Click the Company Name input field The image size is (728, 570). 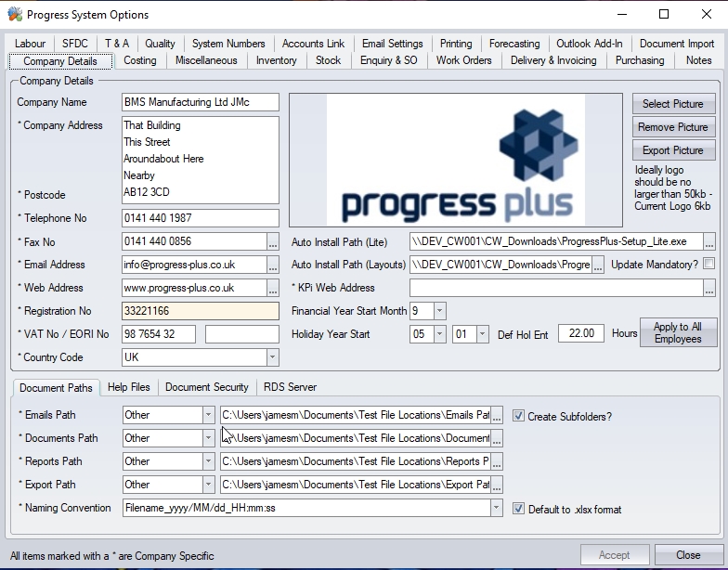(x=201, y=102)
